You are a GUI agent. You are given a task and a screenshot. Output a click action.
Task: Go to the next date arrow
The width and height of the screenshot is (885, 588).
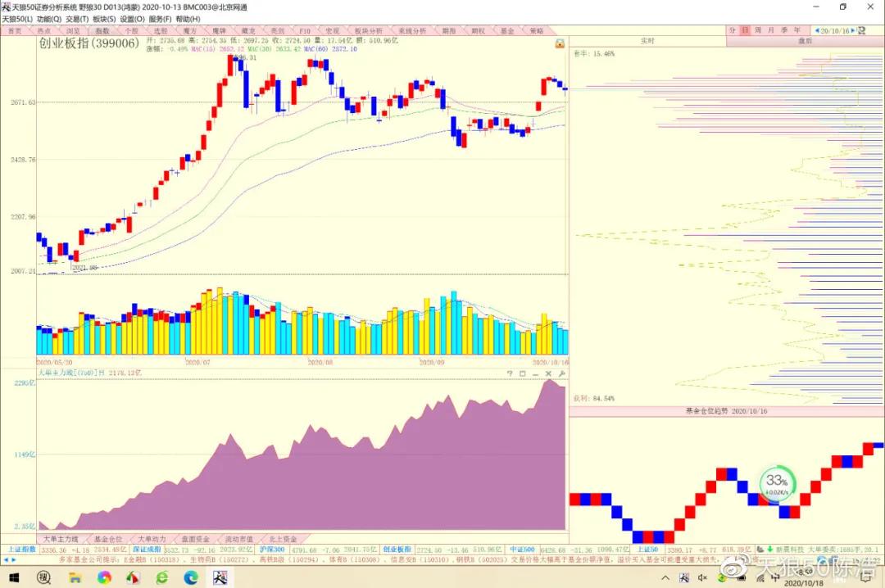(853, 30)
